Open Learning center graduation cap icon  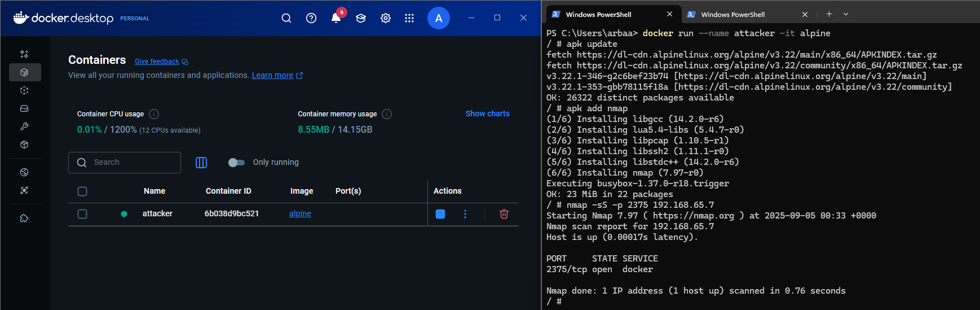(x=361, y=18)
